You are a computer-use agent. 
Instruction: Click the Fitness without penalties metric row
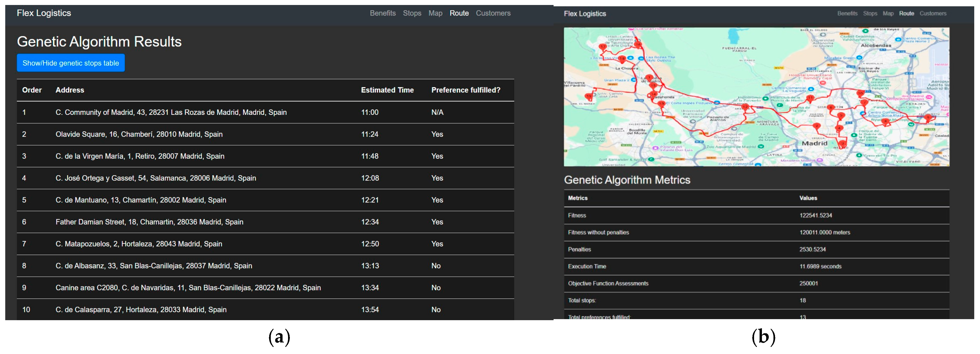click(598, 232)
